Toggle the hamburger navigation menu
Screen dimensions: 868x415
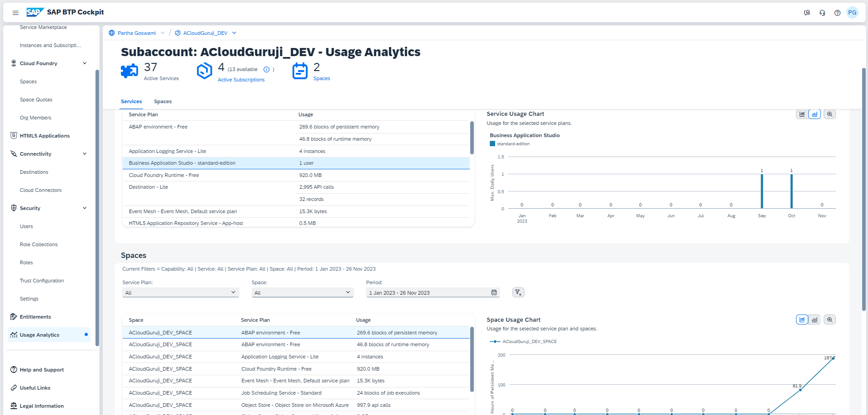[x=15, y=13]
